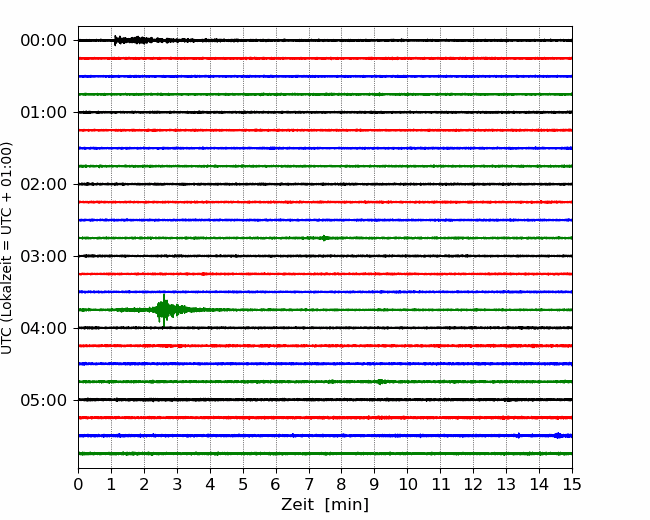
Task: Select the 02:00 hour tick label
Action: pyautogui.click(x=43, y=184)
